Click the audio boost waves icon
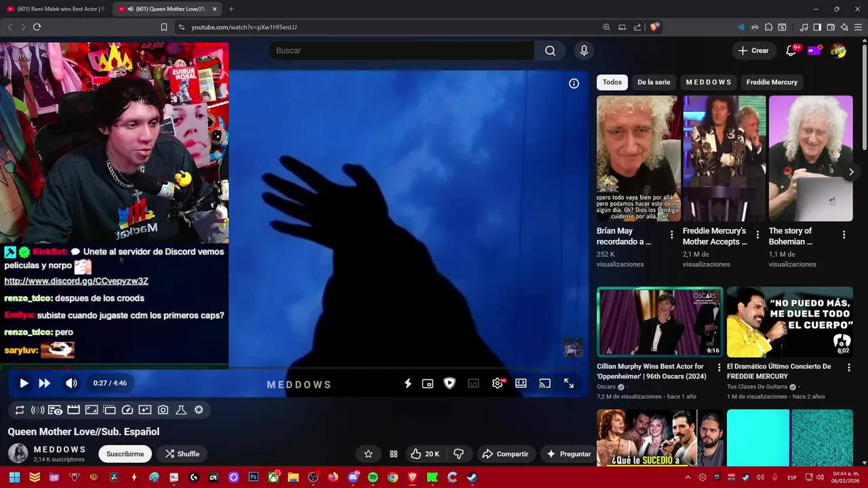The height and width of the screenshot is (488, 868). (38, 409)
